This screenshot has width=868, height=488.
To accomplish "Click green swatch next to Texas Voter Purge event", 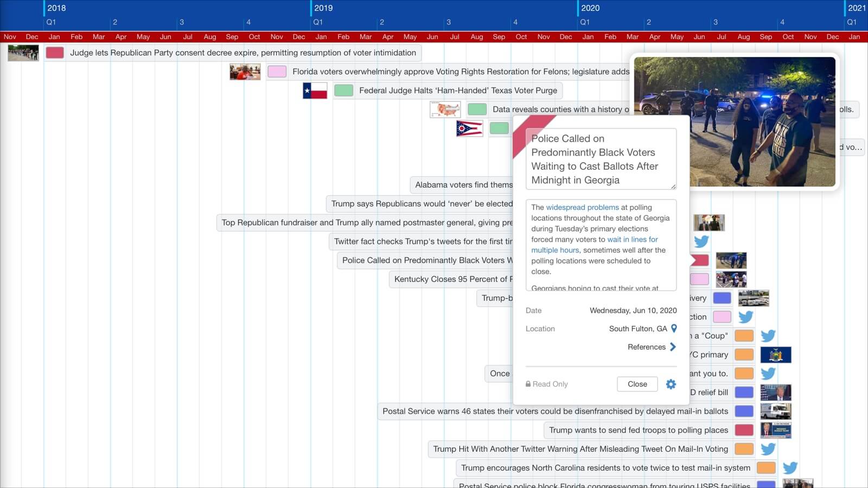I will click(343, 91).
